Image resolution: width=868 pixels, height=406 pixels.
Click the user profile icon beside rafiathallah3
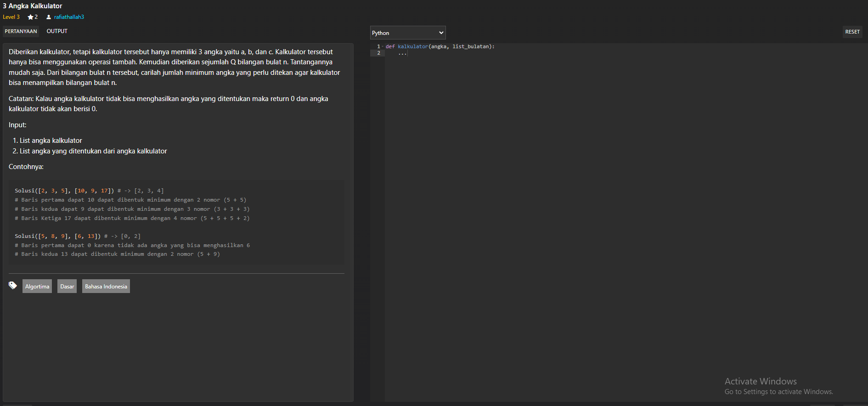(49, 17)
